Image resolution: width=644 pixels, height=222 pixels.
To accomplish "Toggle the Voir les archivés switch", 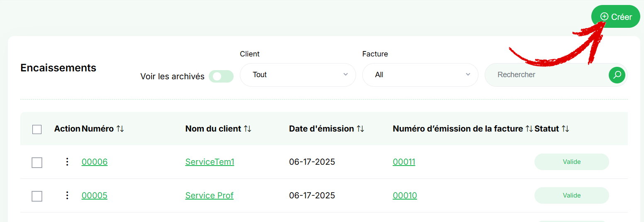I will [x=221, y=76].
